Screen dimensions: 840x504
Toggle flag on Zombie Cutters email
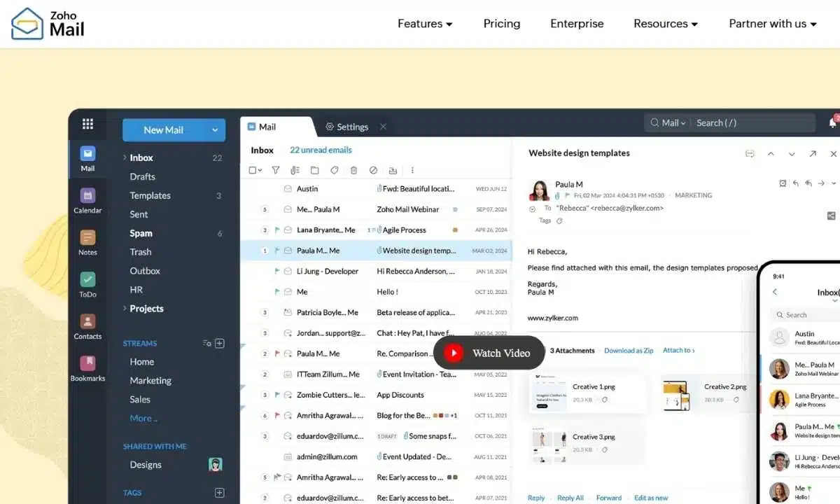[x=277, y=395]
